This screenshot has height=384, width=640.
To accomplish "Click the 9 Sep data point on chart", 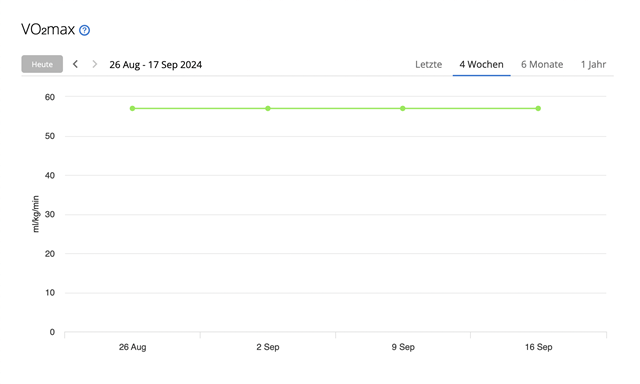I will (403, 109).
